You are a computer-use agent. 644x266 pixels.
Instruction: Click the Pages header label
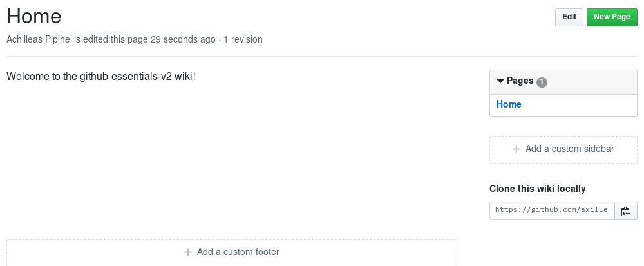coord(520,81)
